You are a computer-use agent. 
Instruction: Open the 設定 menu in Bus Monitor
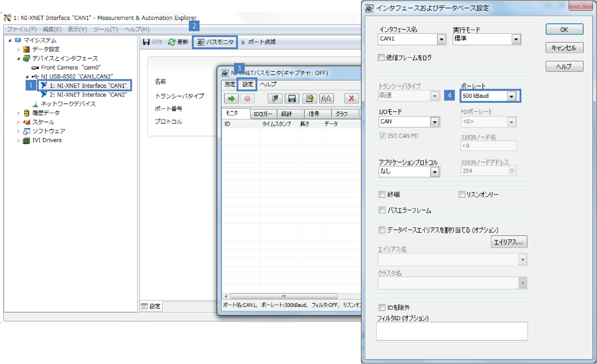click(247, 84)
